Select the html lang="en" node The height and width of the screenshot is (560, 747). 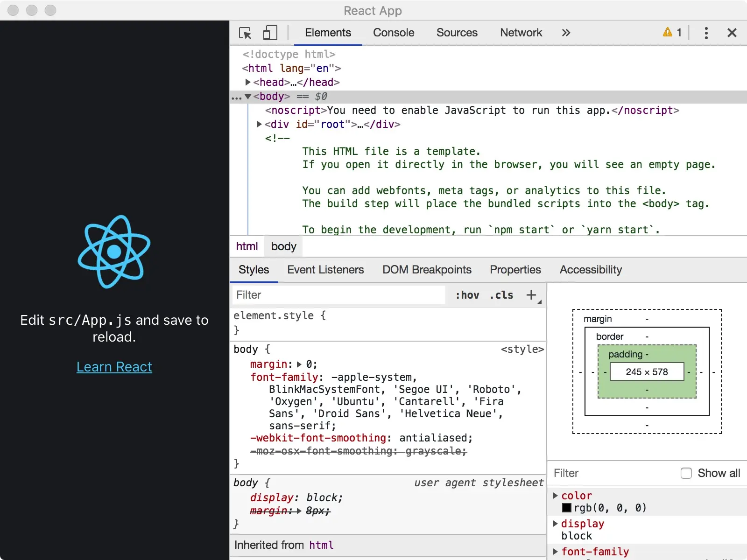[291, 68]
